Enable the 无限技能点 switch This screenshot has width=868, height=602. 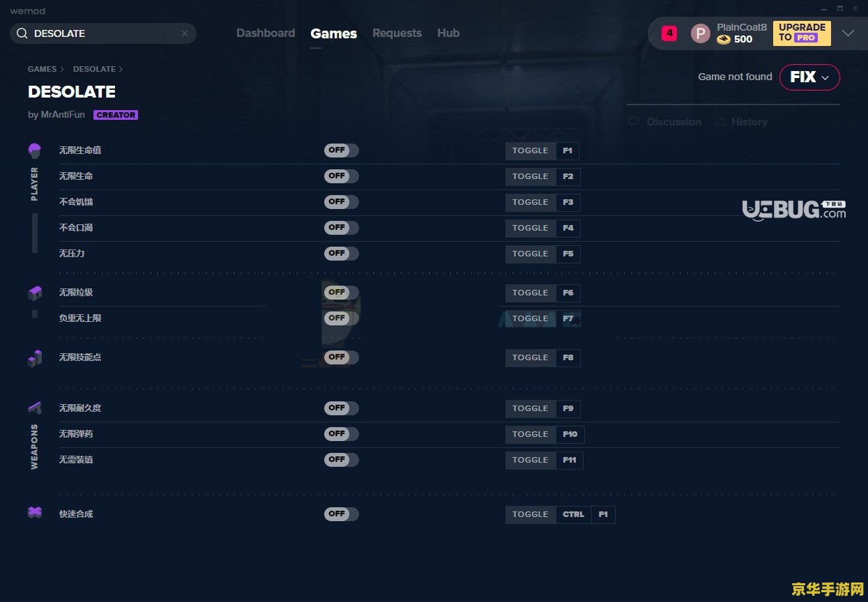(342, 357)
